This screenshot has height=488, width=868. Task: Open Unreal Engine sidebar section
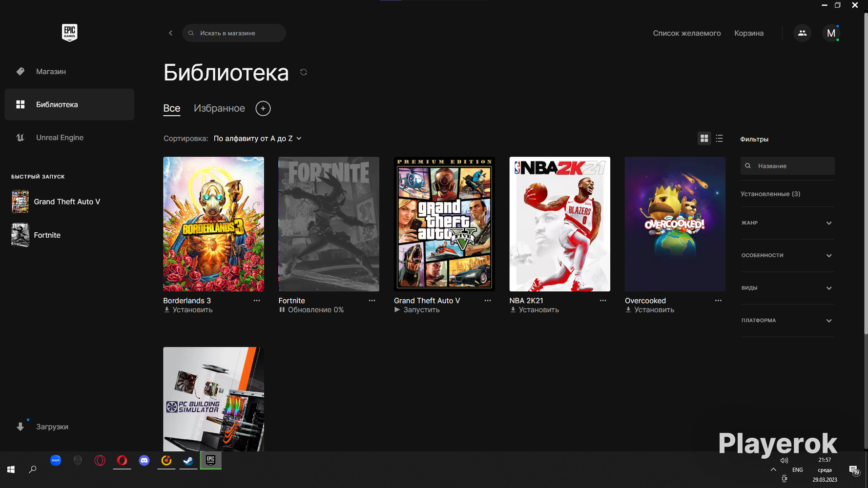69,138
